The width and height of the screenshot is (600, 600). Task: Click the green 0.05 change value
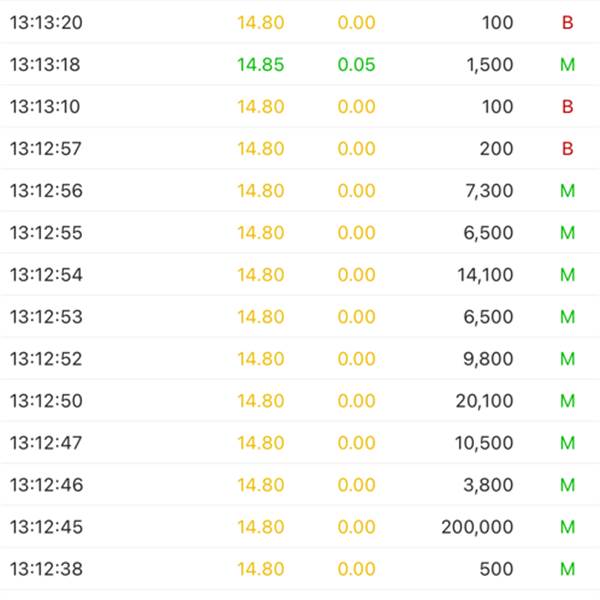pos(356,64)
